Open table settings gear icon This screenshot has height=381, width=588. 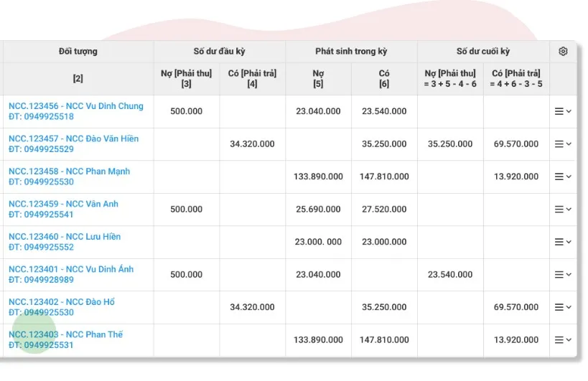click(x=563, y=52)
